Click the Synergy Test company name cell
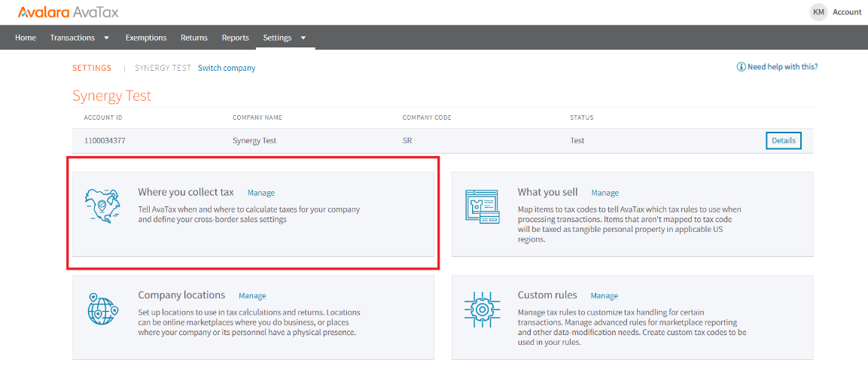 coord(254,141)
